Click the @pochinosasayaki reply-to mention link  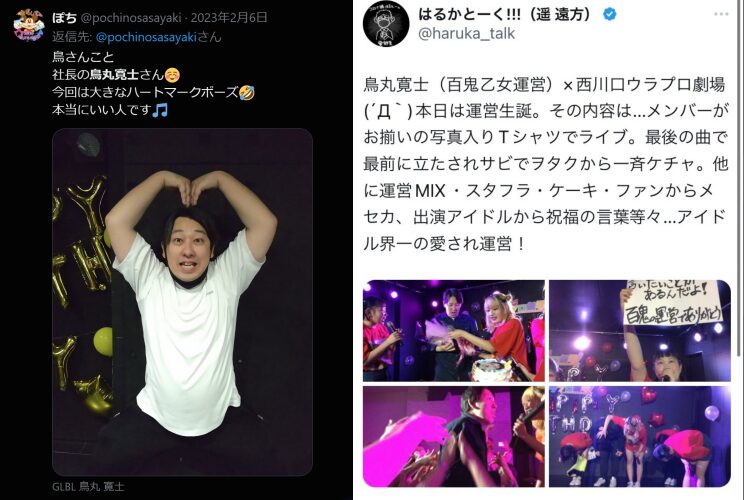tap(146, 37)
